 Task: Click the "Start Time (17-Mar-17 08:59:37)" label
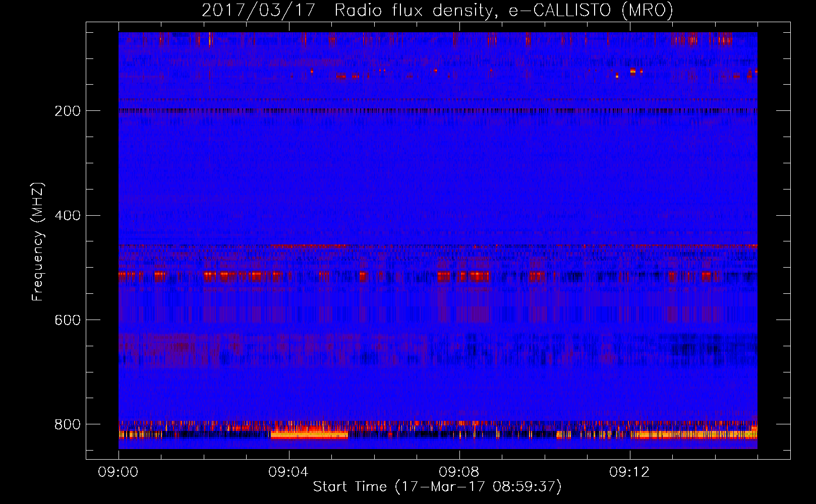click(437, 487)
